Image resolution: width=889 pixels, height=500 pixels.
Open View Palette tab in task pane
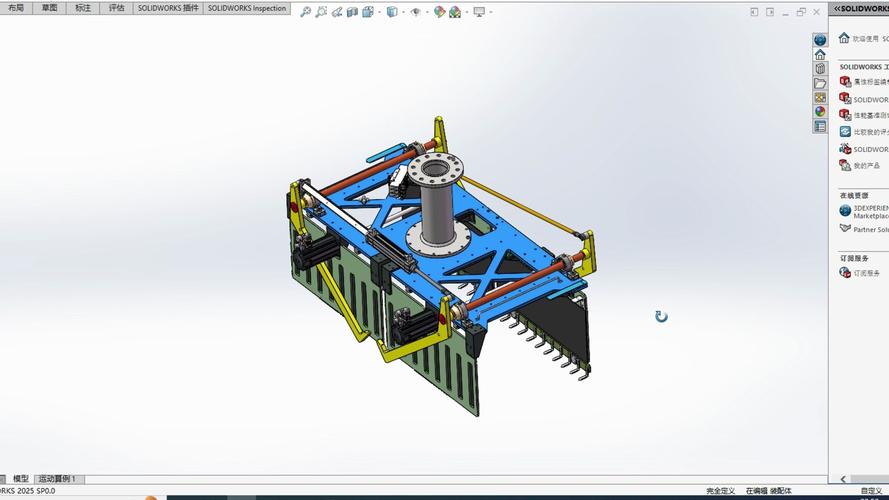tap(820, 98)
